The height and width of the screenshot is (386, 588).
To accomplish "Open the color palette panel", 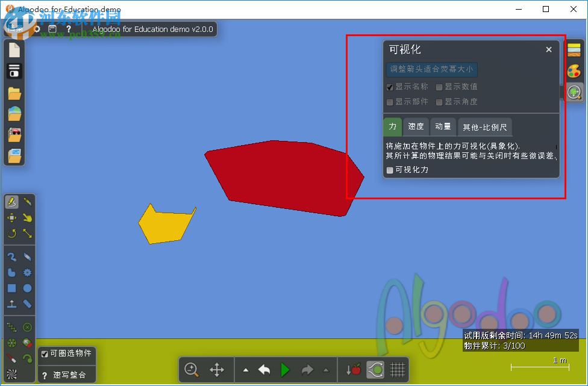I will (574, 71).
